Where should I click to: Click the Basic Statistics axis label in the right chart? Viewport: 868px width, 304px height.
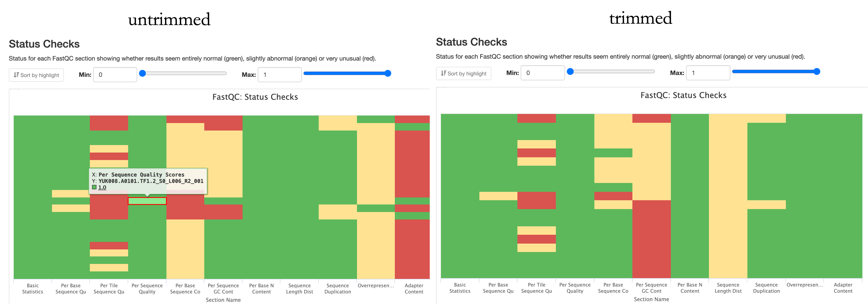(460, 288)
